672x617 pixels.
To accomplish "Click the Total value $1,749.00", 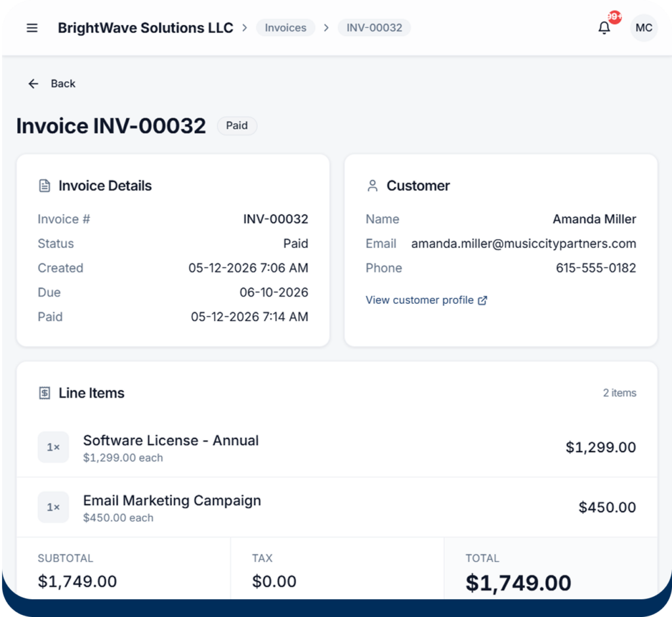I will click(x=518, y=583).
